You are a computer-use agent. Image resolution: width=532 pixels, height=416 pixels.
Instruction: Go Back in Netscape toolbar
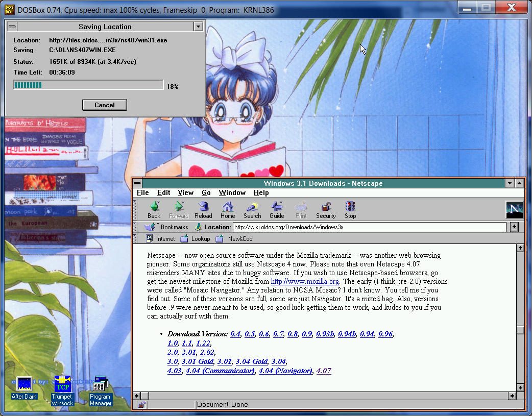pos(154,210)
